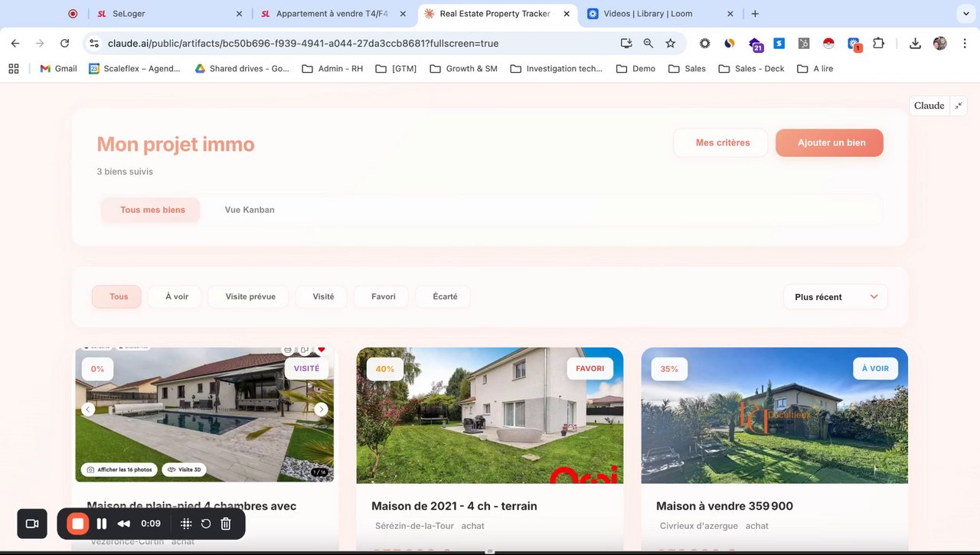The height and width of the screenshot is (555, 980).
Task: Switch to the Videos Library Loom tab
Action: click(x=660, y=14)
